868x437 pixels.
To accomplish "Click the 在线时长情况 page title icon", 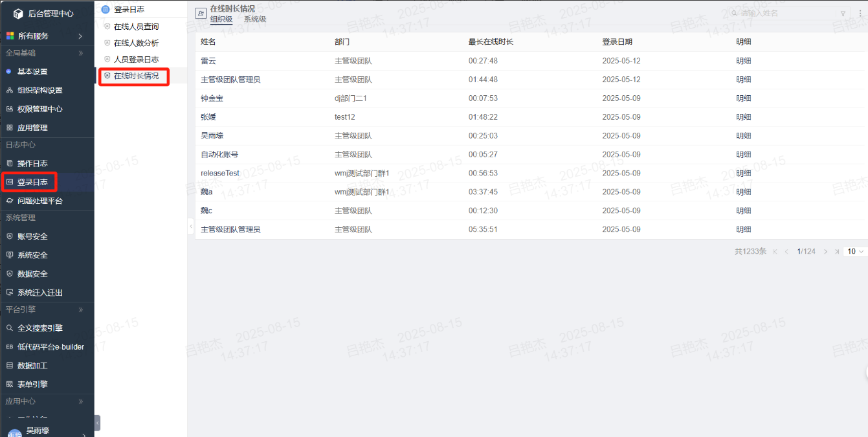I will (201, 14).
